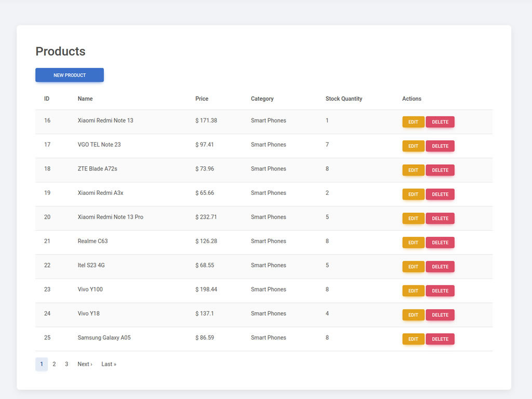Delete the Vivo Y18 product

point(440,315)
